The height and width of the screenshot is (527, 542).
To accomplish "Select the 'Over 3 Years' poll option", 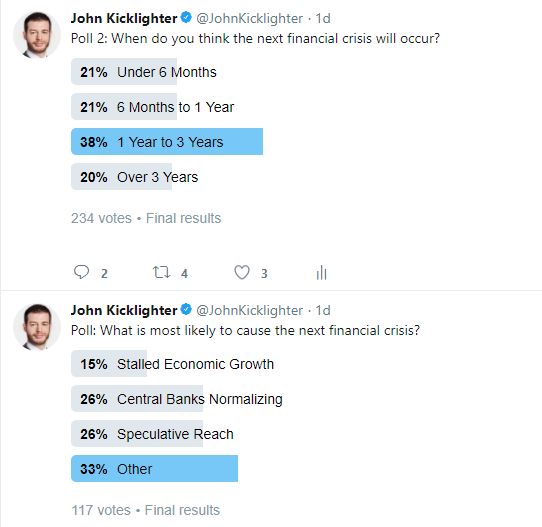I will point(135,177).
